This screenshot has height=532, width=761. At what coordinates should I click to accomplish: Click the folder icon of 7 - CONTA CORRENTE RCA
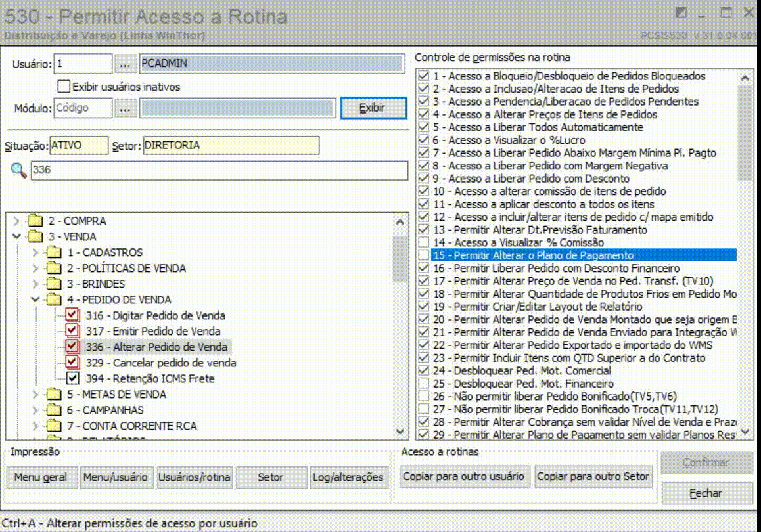click(x=54, y=426)
